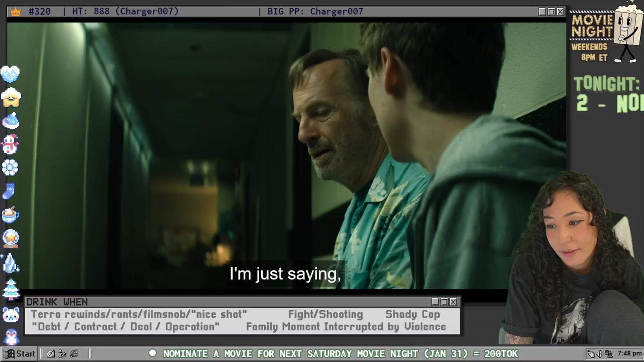Launch the Show Desktop quick-launch icon

click(x=51, y=354)
